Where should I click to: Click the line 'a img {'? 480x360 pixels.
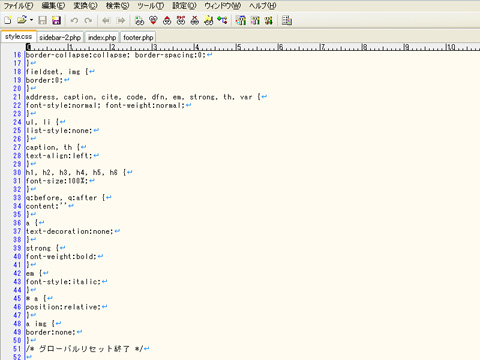click(x=41, y=324)
